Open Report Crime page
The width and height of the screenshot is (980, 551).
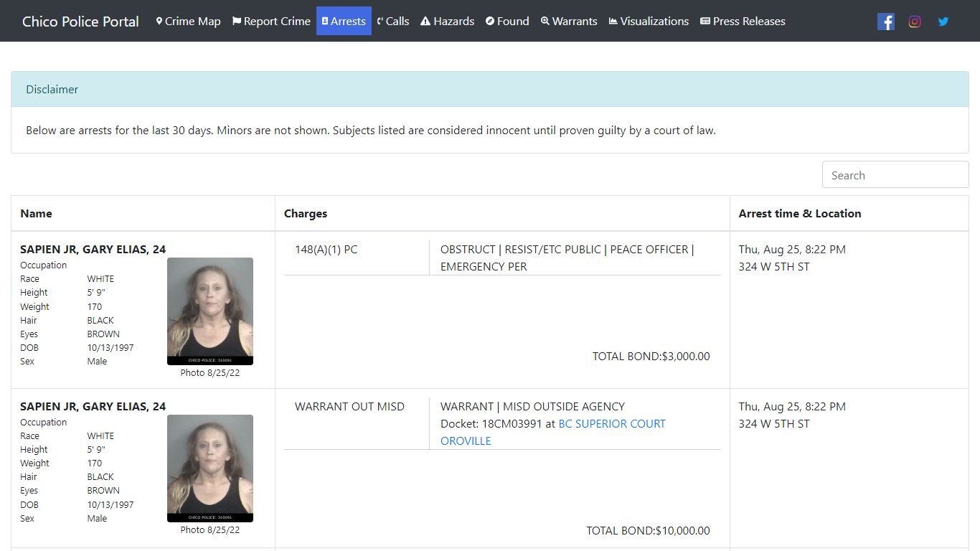[271, 21]
